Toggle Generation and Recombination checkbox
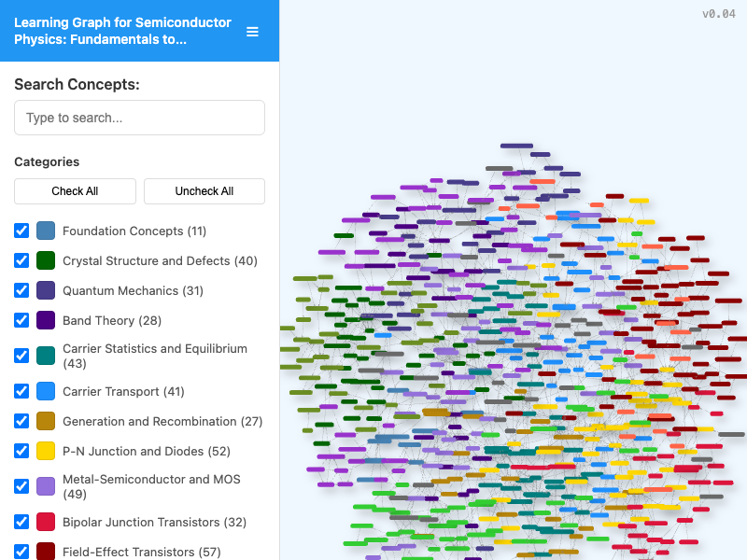Screen dimensions: 747x560 (21, 422)
